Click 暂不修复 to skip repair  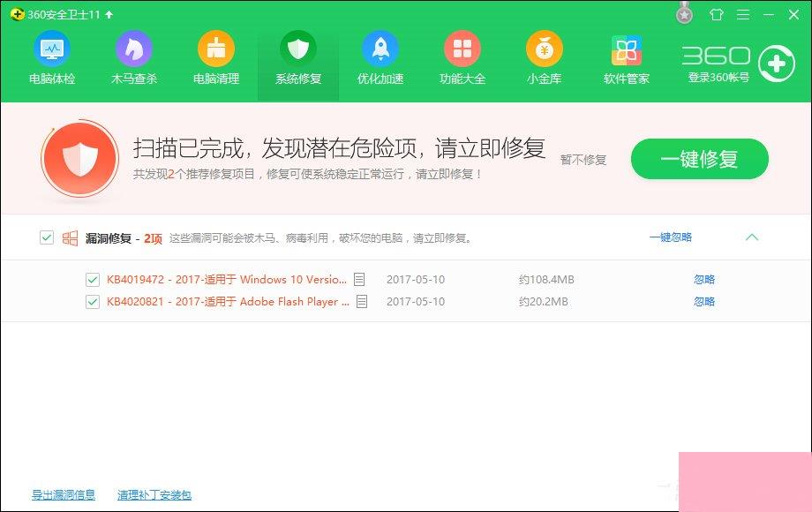point(583,160)
